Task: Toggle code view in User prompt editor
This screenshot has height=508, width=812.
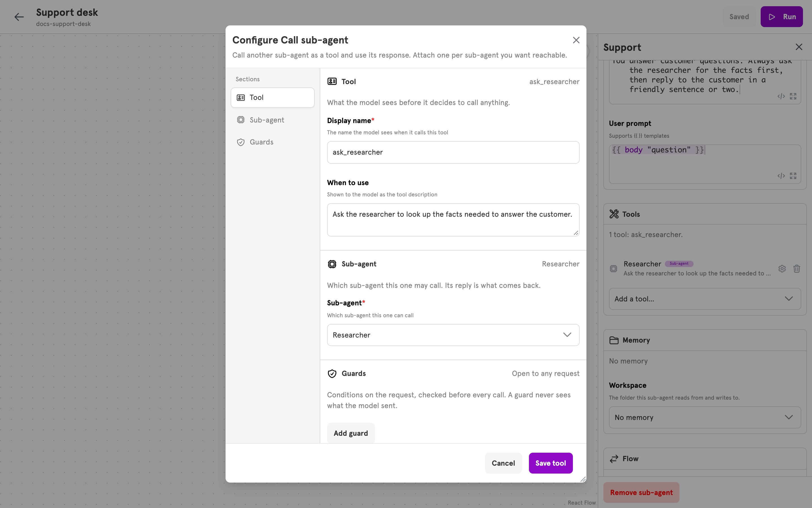Action: pos(781,176)
